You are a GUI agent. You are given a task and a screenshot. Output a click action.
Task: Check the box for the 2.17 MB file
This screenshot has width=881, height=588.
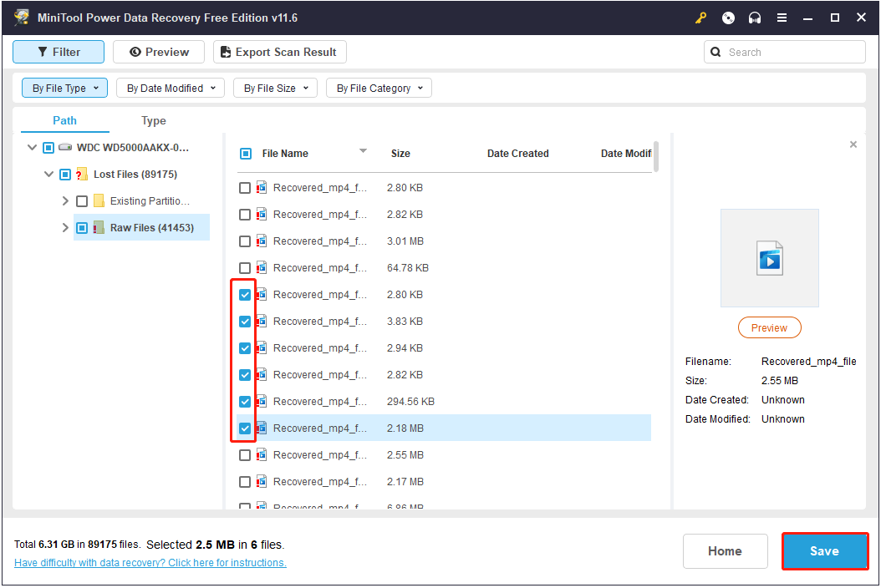point(245,482)
